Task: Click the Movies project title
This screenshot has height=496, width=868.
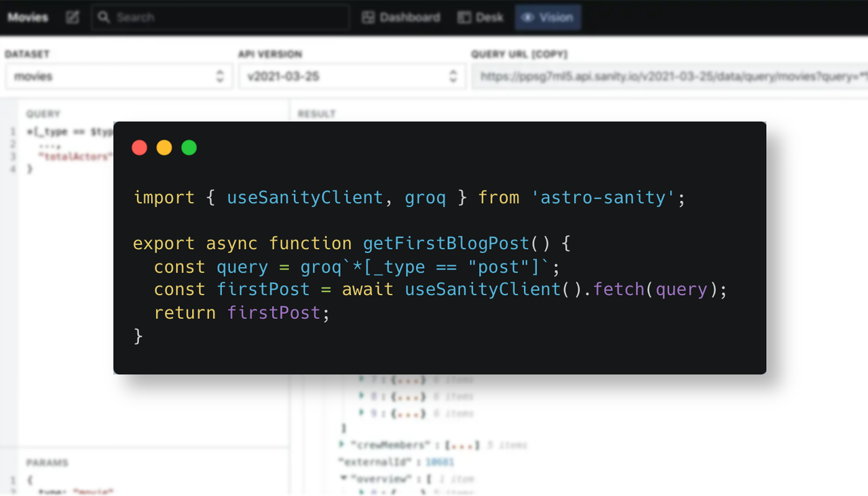Action: [x=28, y=18]
